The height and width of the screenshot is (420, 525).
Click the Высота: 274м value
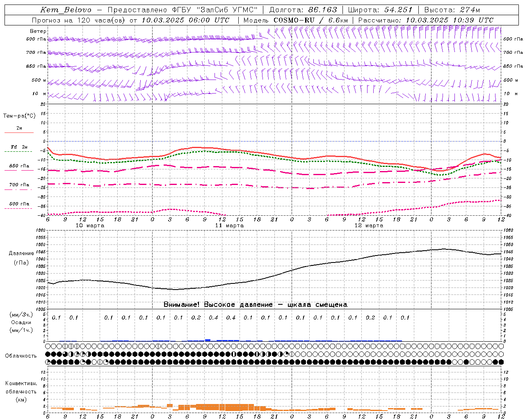(452, 10)
